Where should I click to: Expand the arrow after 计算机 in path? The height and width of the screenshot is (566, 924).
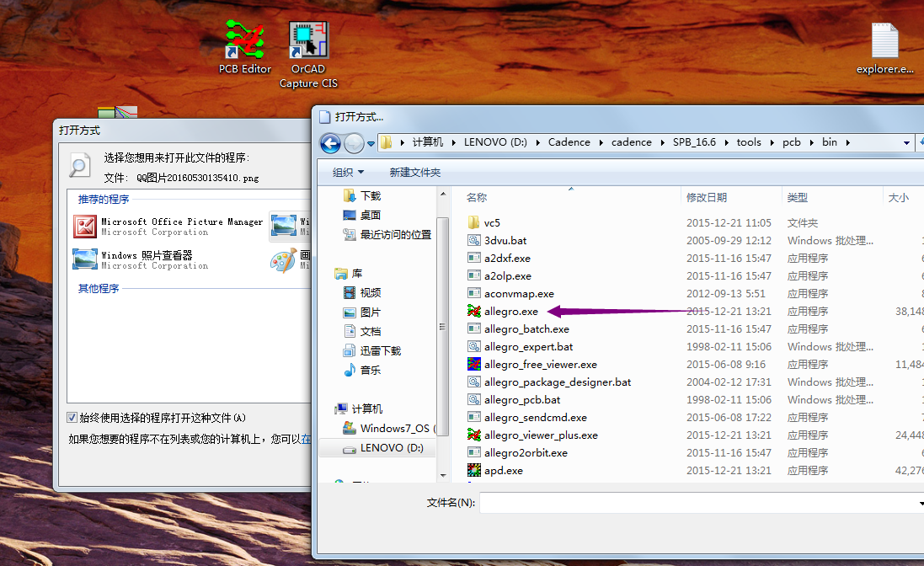454,142
